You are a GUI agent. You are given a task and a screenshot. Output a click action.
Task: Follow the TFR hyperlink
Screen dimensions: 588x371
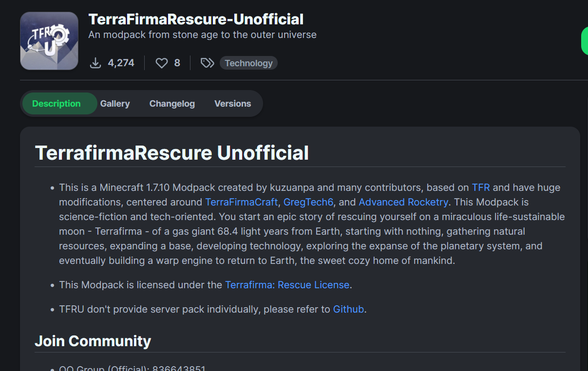pyautogui.click(x=480, y=187)
